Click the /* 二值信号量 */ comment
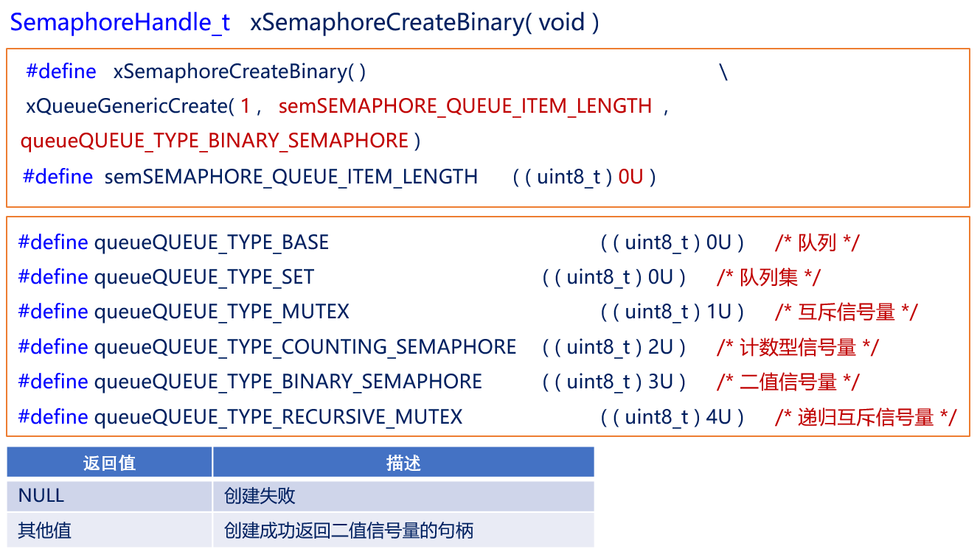 pos(788,382)
